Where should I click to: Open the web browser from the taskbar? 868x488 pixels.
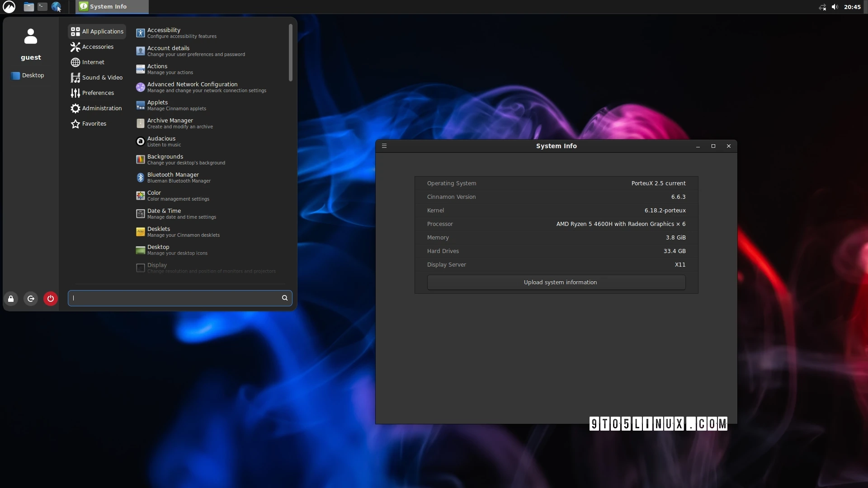click(x=56, y=6)
